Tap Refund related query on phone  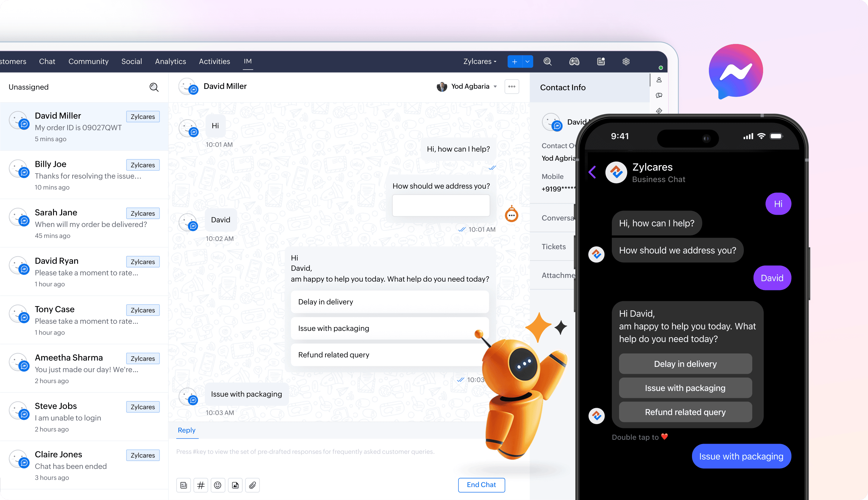[x=685, y=412]
